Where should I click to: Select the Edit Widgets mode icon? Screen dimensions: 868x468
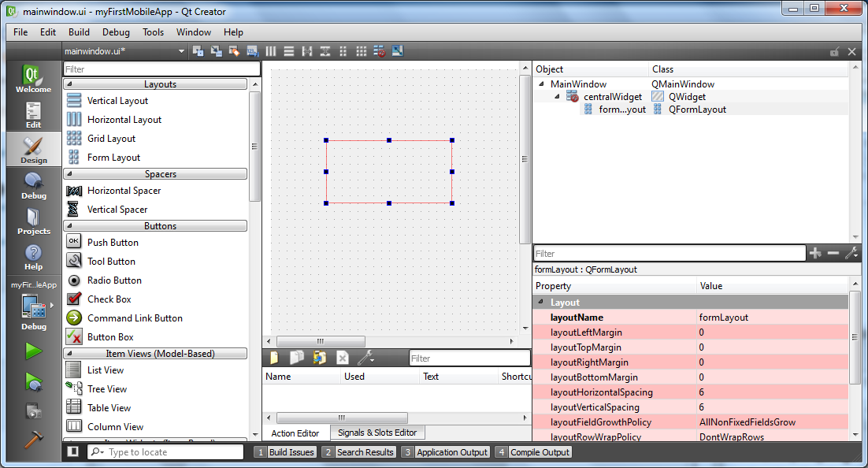click(198, 51)
